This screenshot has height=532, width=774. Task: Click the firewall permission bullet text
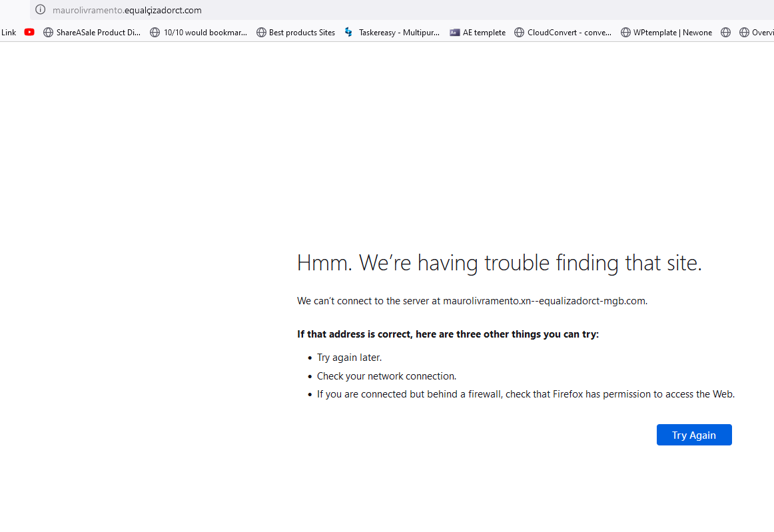526,394
